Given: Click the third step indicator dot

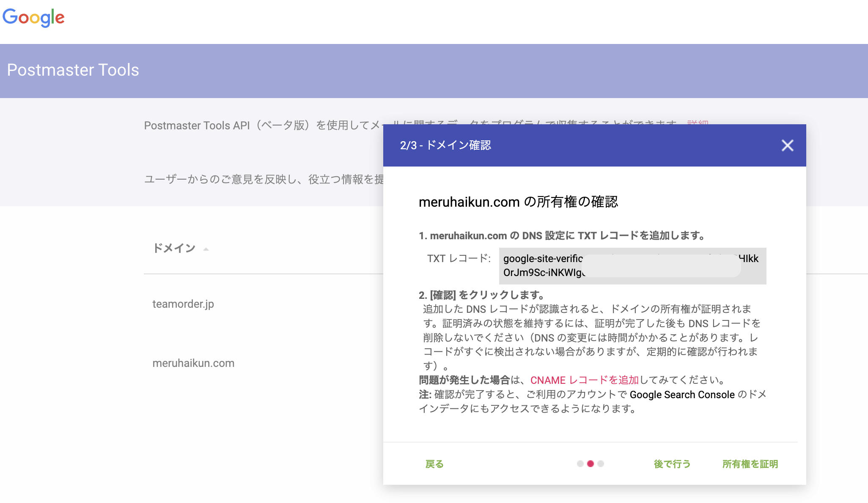Looking at the screenshot, I should 601,464.
